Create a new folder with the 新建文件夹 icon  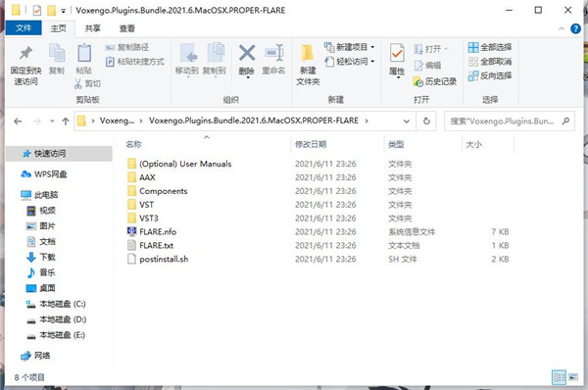coord(308,53)
